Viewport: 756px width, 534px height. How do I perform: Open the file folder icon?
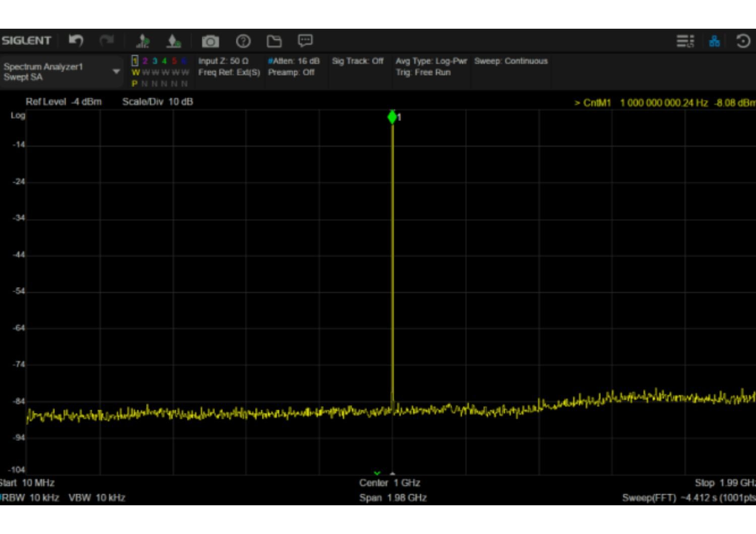click(274, 41)
